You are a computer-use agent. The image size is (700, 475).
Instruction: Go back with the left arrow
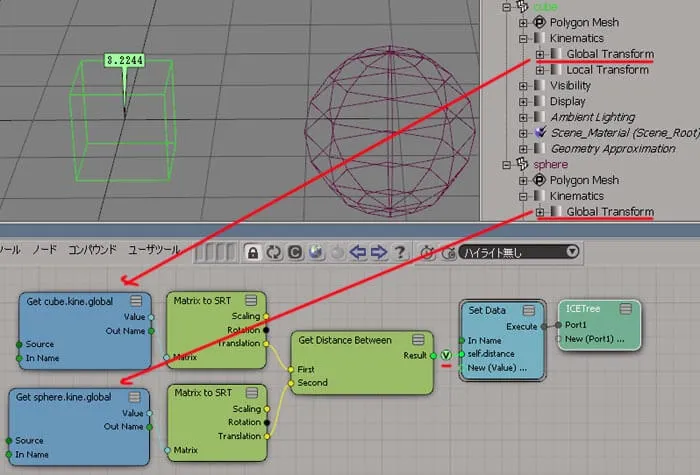358,253
